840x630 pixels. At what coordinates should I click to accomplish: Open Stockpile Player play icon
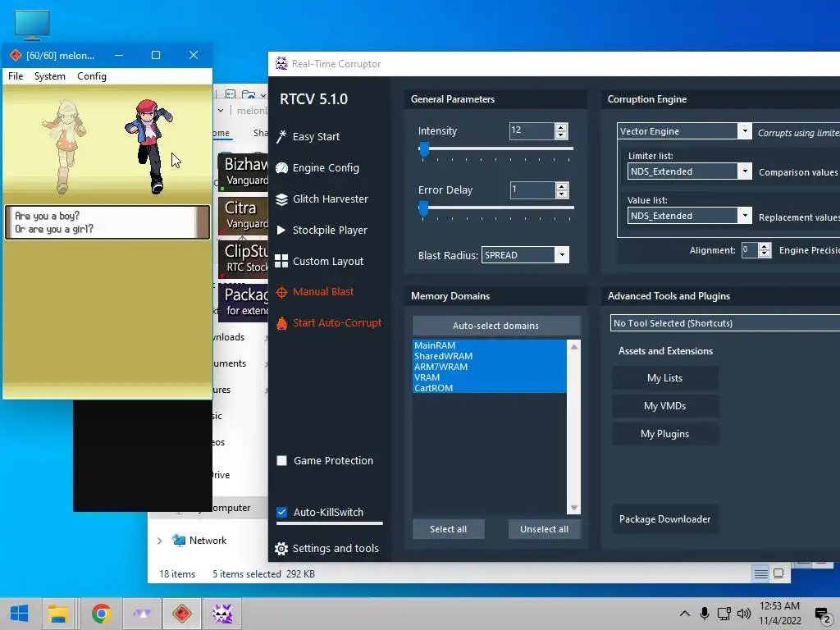click(x=281, y=230)
